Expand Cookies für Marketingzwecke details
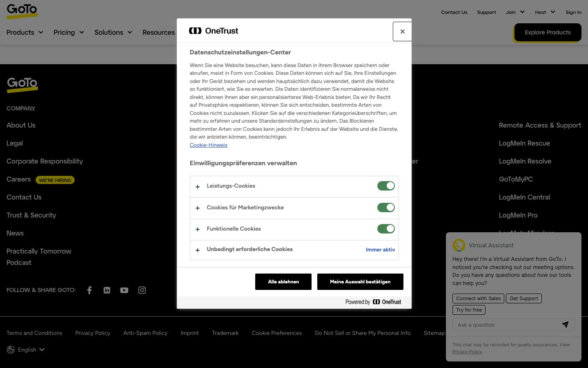The image size is (588, 368). click(x=198, y=208)
